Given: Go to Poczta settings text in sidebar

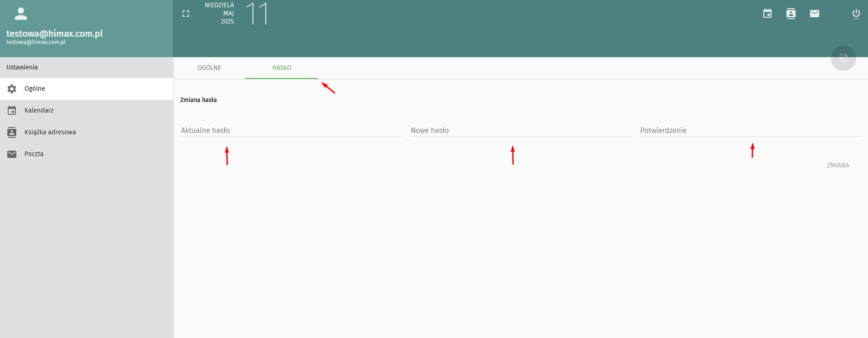Looking at the screenshot, I should pos(34,154).
